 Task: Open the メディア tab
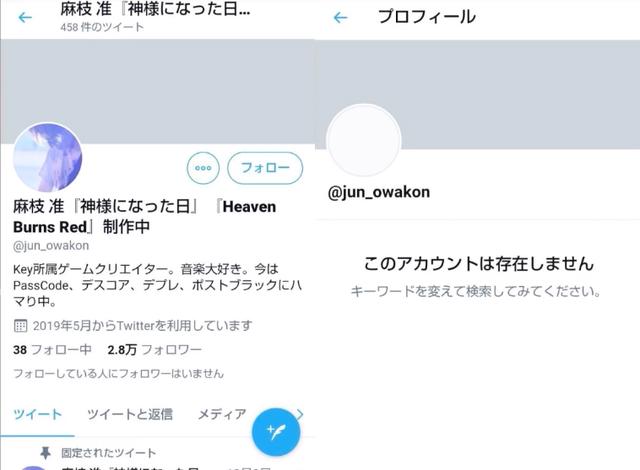pos(222,415)
